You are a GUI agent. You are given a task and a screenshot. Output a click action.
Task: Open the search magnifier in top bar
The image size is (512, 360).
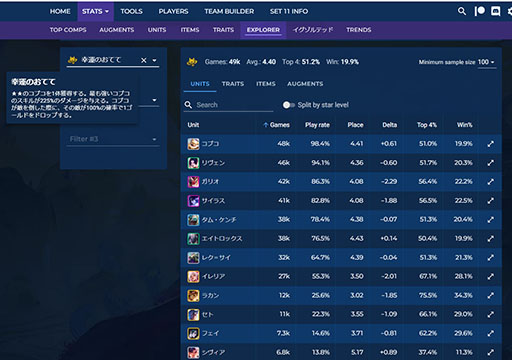(x=462, y=11)
